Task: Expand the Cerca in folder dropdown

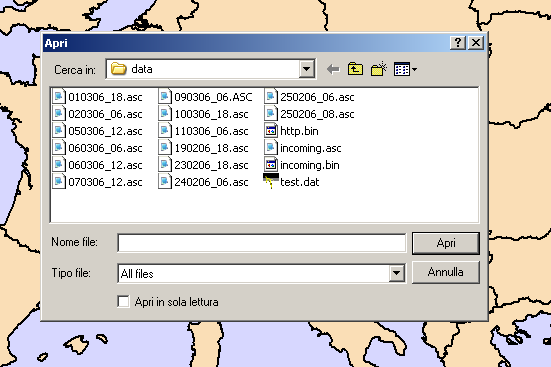Action: (x=307, y=69)
